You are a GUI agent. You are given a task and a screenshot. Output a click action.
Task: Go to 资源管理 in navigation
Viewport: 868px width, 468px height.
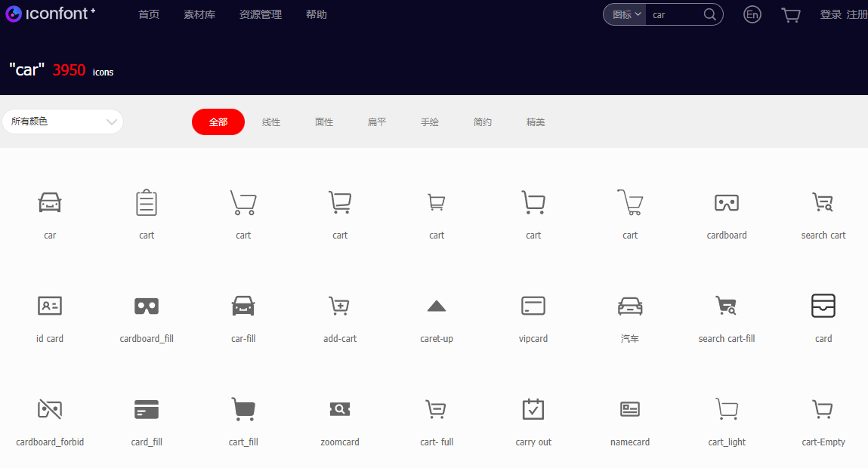(261, 14)
